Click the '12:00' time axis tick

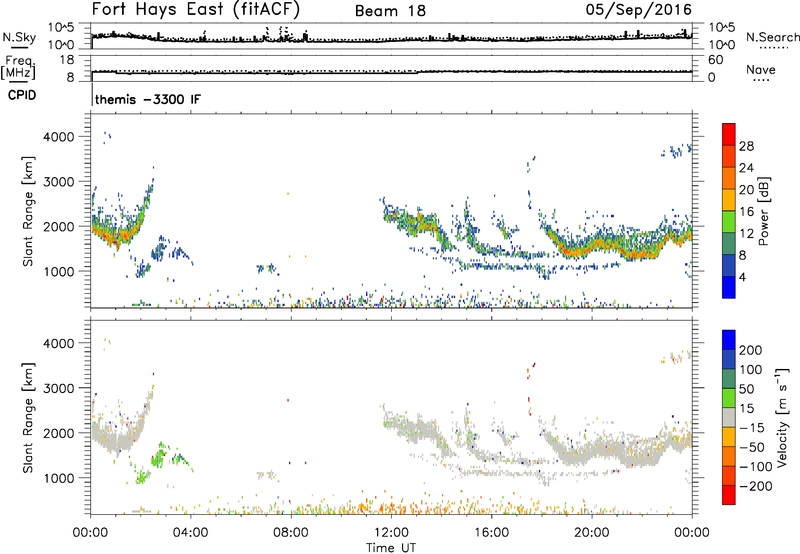(x=391, y=533)
